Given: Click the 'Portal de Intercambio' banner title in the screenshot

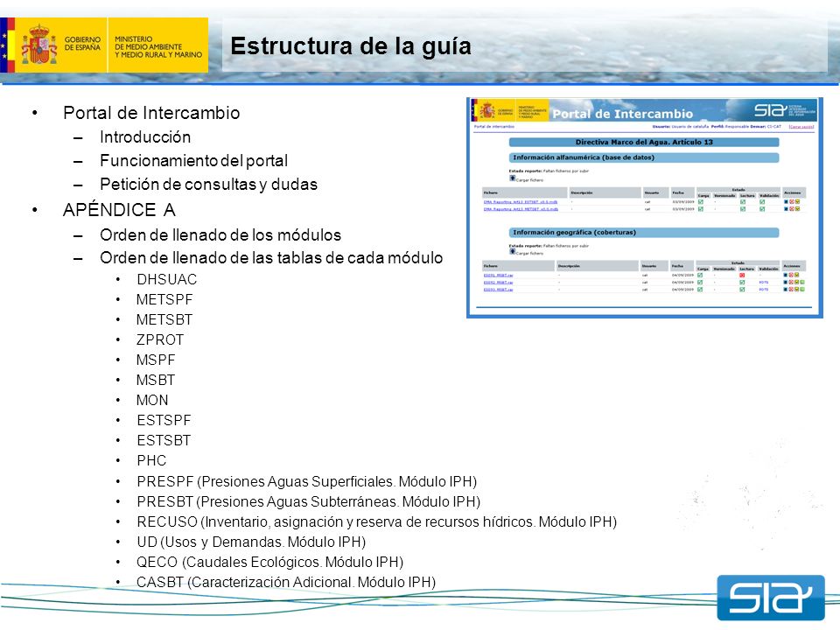Looking at the screenshot, I should click(x=622, y=114).
